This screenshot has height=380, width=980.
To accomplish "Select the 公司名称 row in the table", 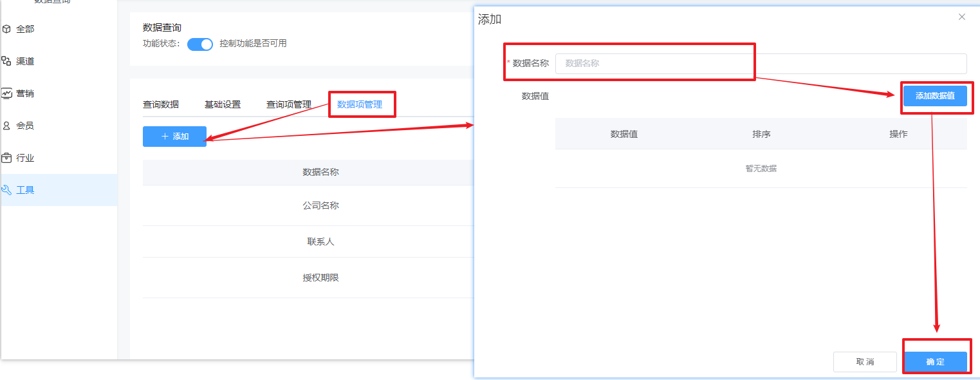I will pyautogui.click(x=320, y=205).
